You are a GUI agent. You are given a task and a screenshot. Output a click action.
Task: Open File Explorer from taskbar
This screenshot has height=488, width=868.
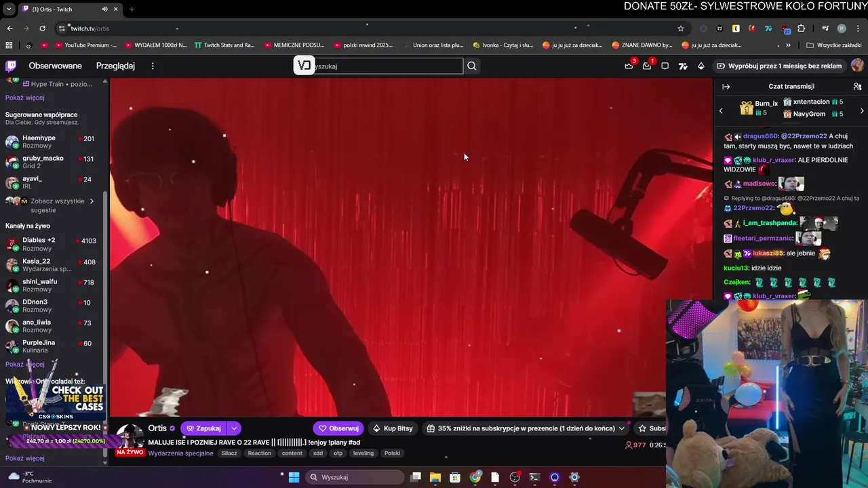click(435, 477)
